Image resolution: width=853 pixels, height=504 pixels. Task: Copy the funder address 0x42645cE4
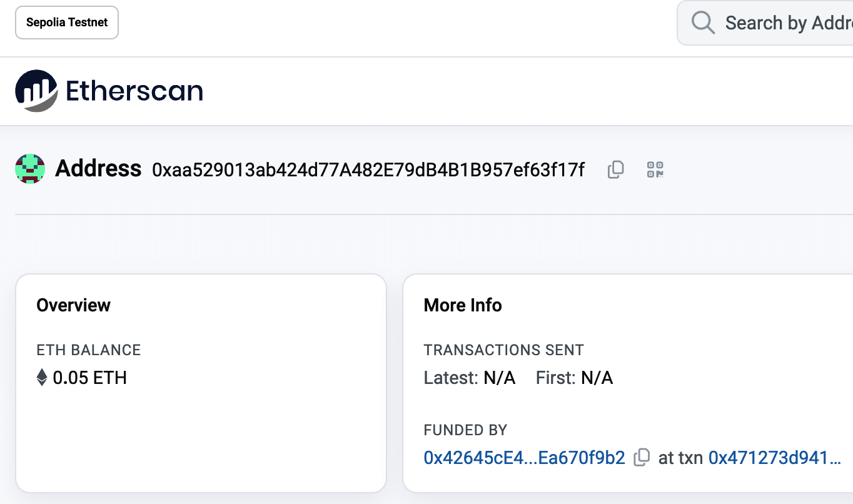tap(642, 458)
